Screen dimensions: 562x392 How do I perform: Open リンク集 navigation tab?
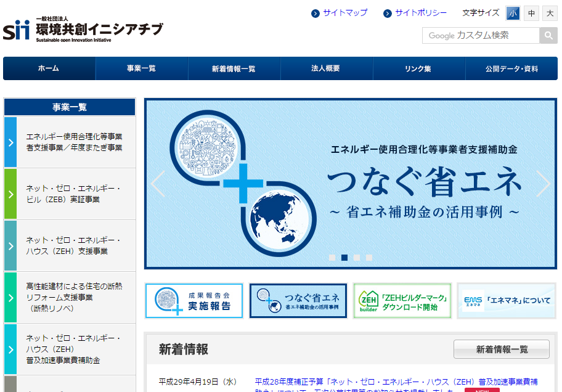(x=419, y=68)
